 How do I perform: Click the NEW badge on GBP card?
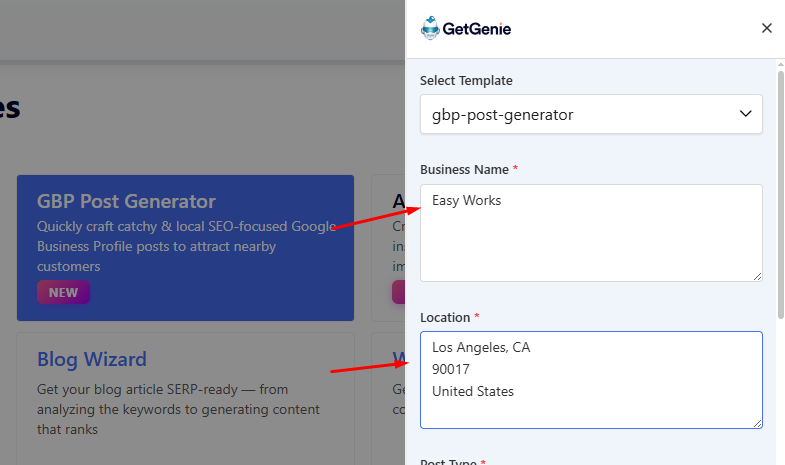click(x=63, y=293)
